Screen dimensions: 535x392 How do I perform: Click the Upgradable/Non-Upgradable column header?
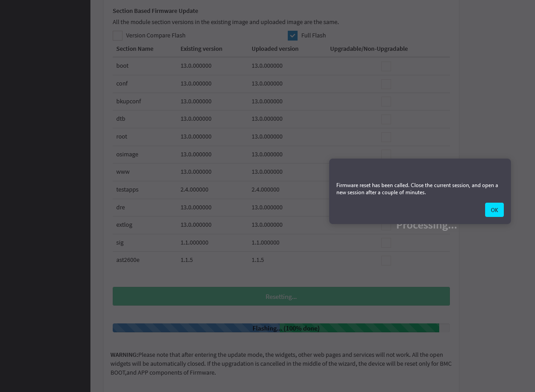click(x=368, y=49)
